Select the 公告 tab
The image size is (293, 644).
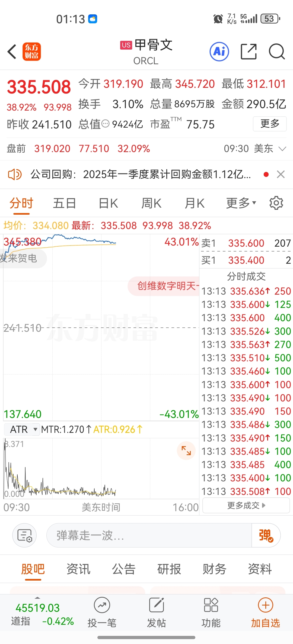(124, 569)
